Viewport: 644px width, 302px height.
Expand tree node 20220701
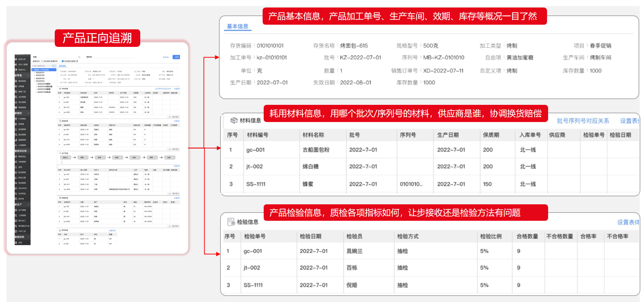[x=35, y=73]
